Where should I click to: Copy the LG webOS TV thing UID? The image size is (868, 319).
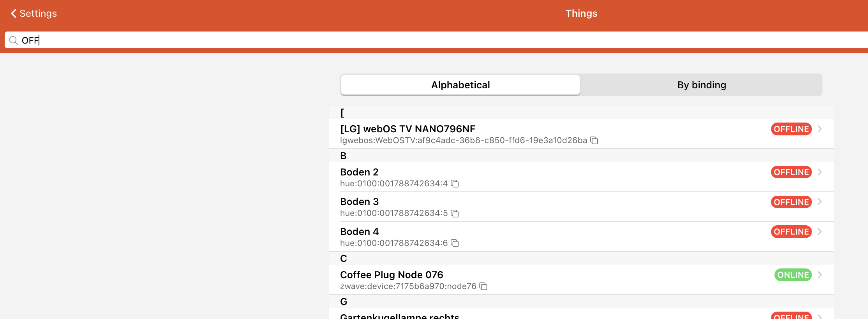594,140
